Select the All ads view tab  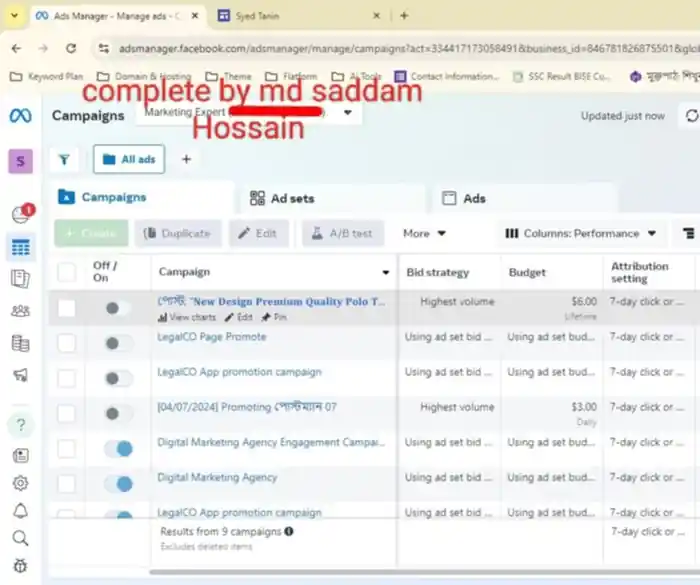[x=129, y=159]
